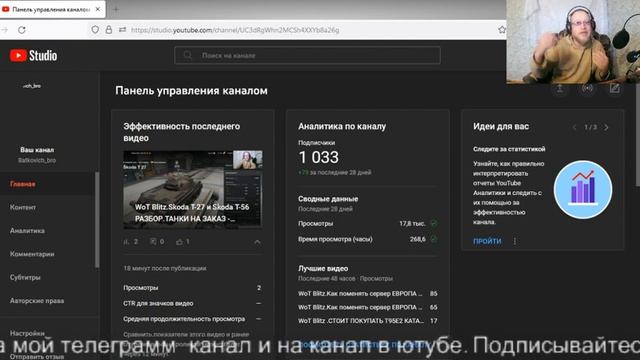The width and height of the screenshot is (640, 360).
Task: Close the YouTube Studio browser tab
Action: tap(98, 9)
